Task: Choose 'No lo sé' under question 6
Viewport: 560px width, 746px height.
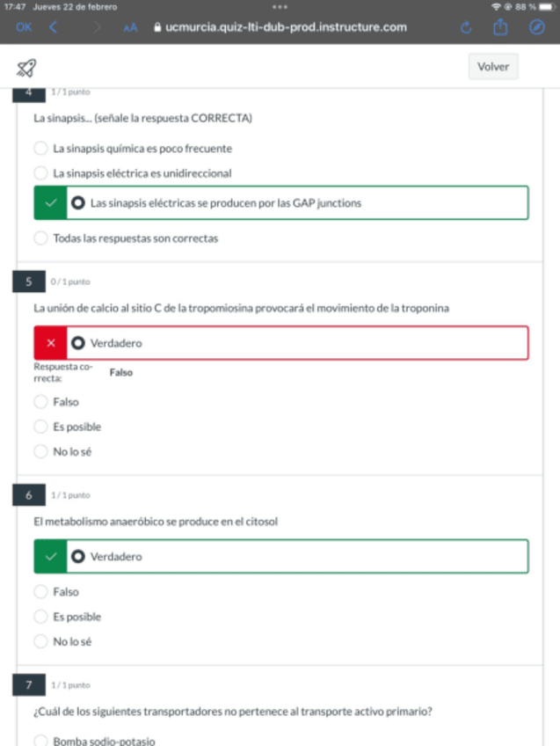Action: [40, 641]
